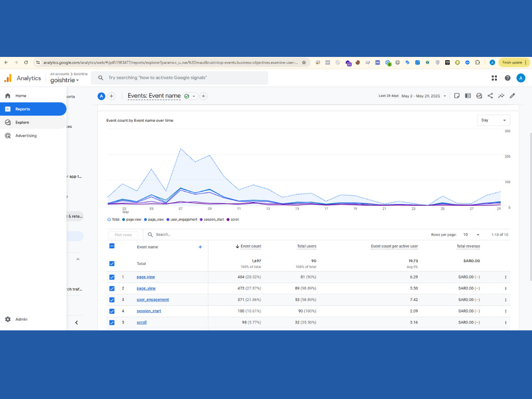Uncheck the session_start row checkbox

click(112, 311)
